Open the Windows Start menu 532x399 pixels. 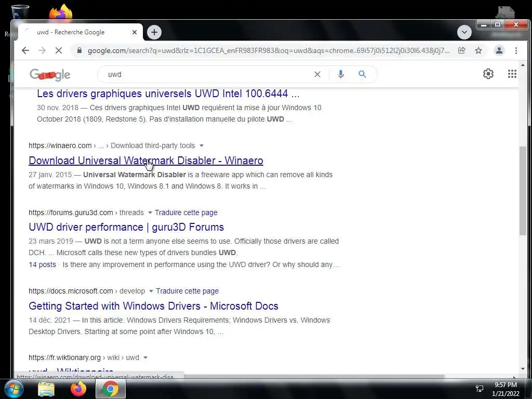[x=14, y=389]
